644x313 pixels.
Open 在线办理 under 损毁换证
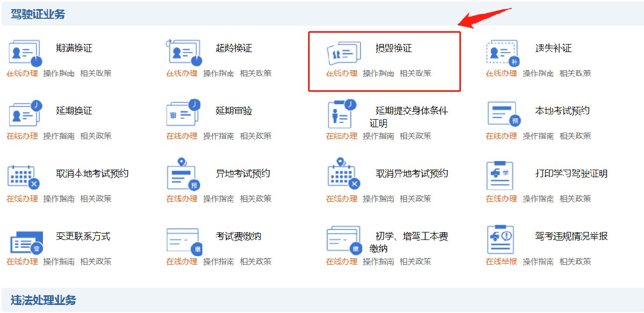pyautogui.click(x=342, y=74)
